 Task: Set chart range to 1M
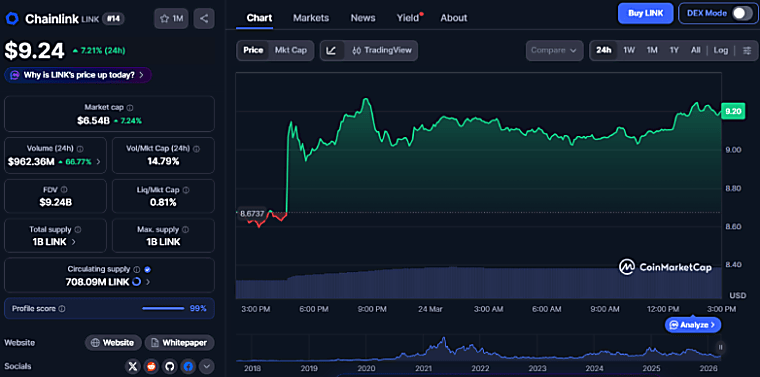pyautogui.click(x=652, y=50)
